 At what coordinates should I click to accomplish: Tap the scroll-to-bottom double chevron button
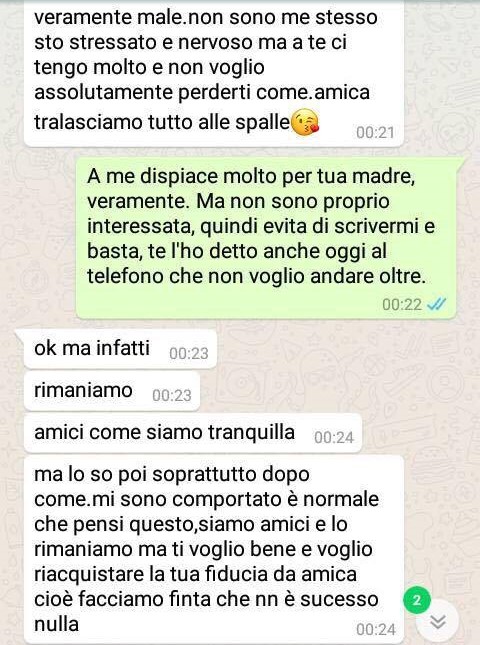(438, 622)
